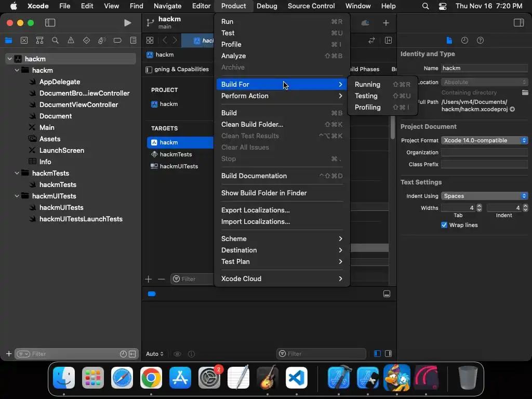Image resolution: width=532 pixels, height=399 pixels.
Task: Choose containing directory folder icon
Action: [x=525, y=92]
